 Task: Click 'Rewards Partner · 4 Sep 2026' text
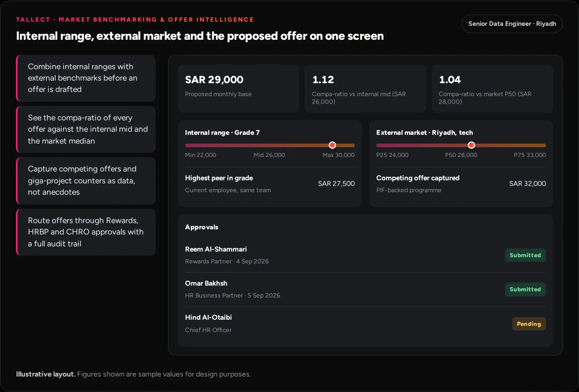pos(227,261)
